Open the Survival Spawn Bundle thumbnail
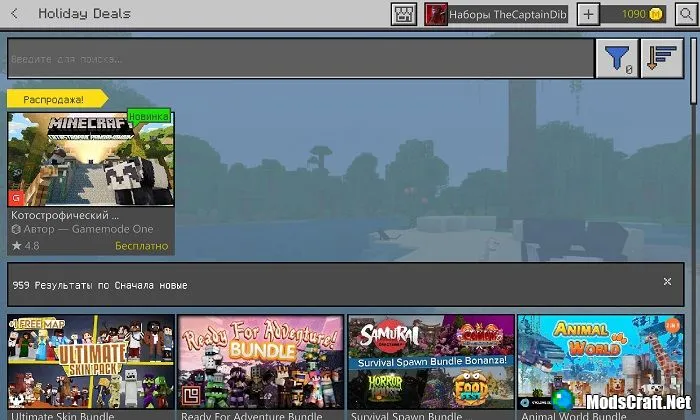 click(x=431, y=362)
